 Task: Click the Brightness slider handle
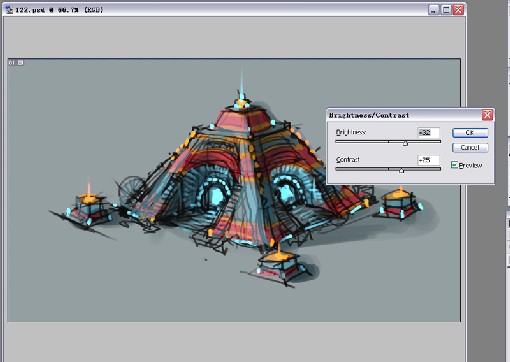pyautogui.click(x=405, y=143)
